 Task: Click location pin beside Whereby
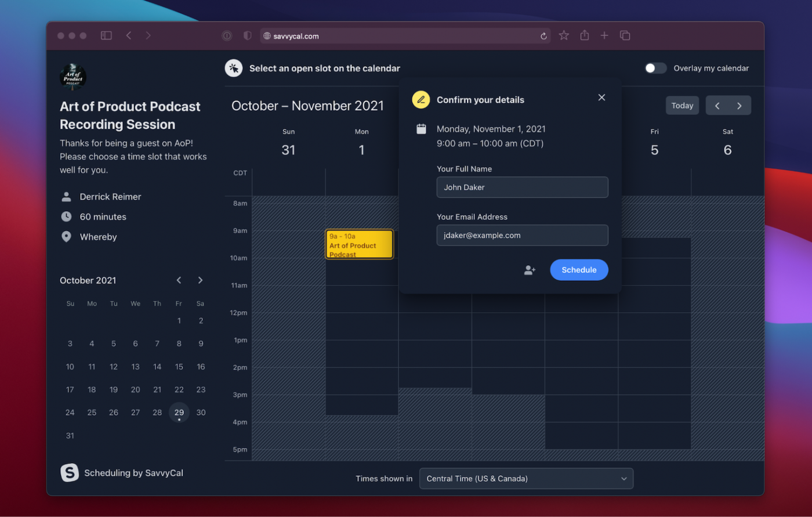[x=66, y=237]
